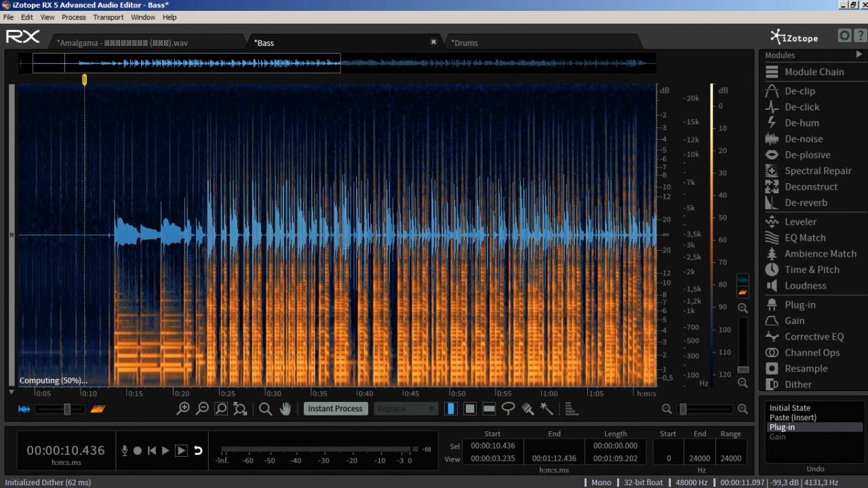Image resolution: width=868 pixels, height=488 pixels.
Task: Open the Channel Ops module
Action: tap(812, 352)
